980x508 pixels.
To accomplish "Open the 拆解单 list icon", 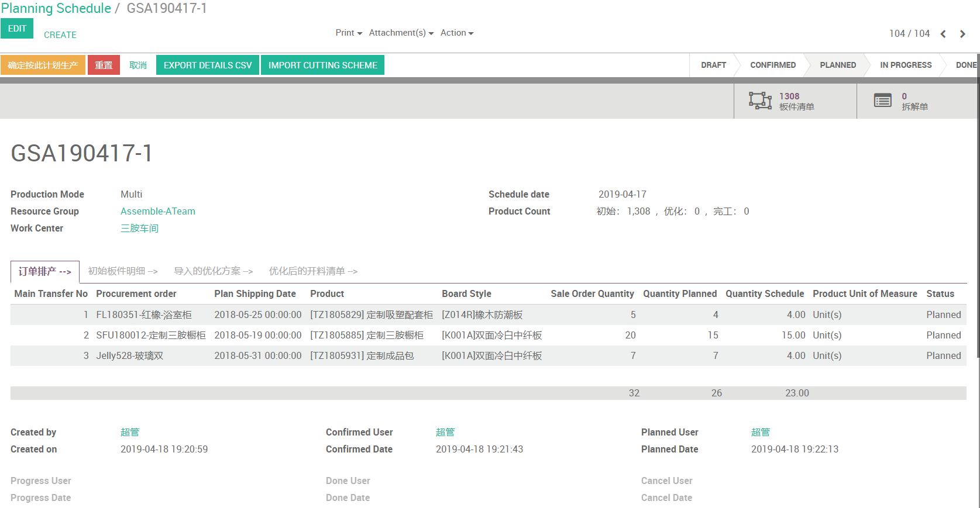I will [x=882, y=101].
